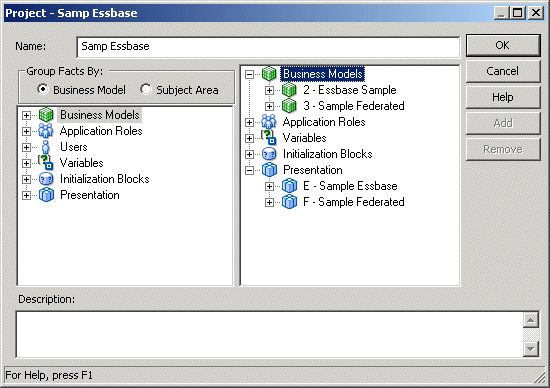The height and width of the screenshot is (388, 550).
Task: Click the Application Roles people icon in left tree
Action: tap(46, 131)
